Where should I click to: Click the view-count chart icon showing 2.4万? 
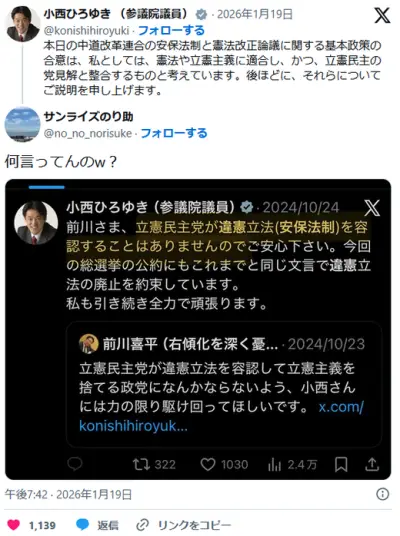tap(275, 465)
